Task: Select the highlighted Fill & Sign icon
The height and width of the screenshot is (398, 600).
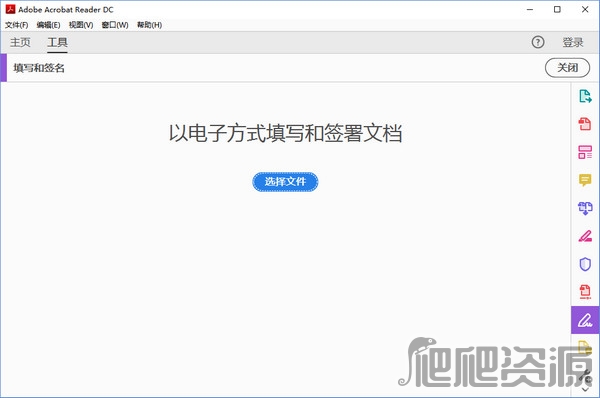Action: pos(585,320)
